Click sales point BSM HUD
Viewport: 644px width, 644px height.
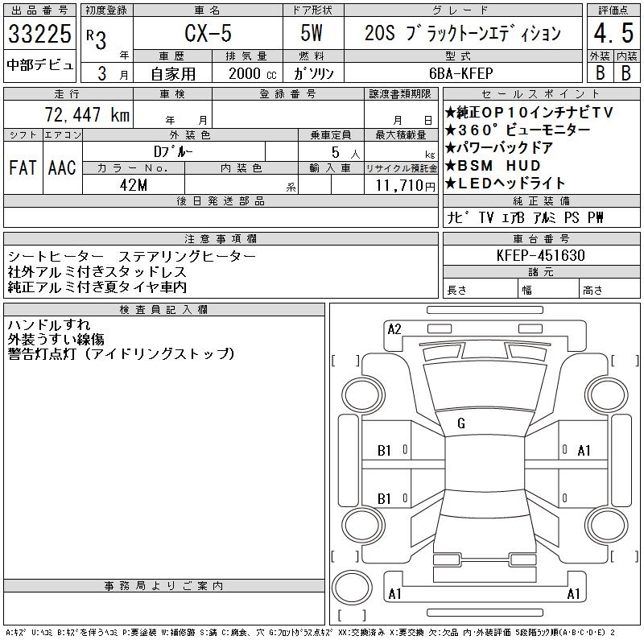(x=493, y=166)
